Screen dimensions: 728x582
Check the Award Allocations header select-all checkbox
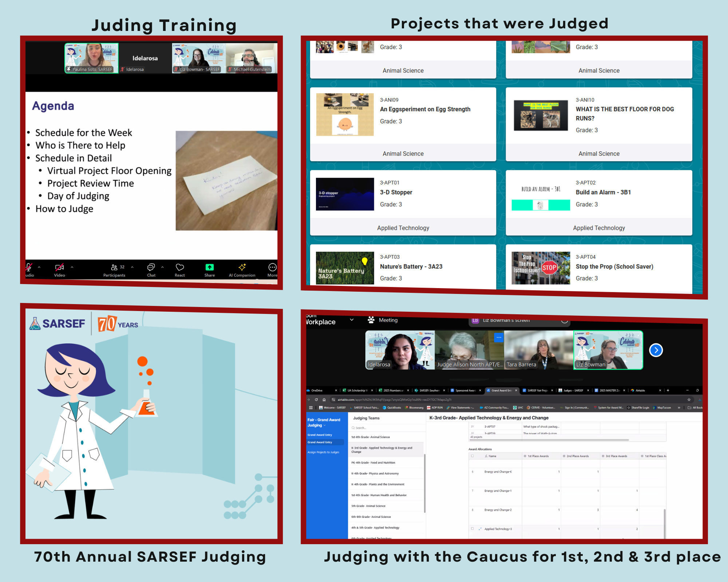tap(472, 456)
